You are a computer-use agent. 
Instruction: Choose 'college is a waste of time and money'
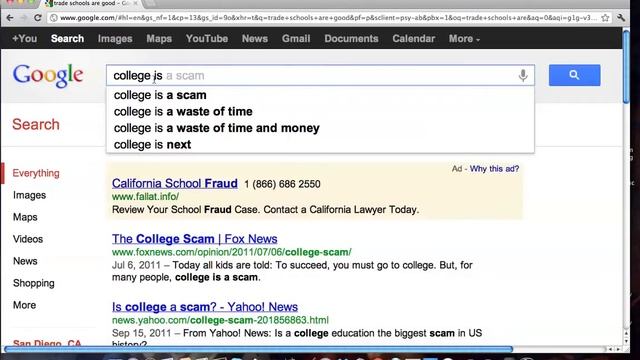(x=320, y=128)
